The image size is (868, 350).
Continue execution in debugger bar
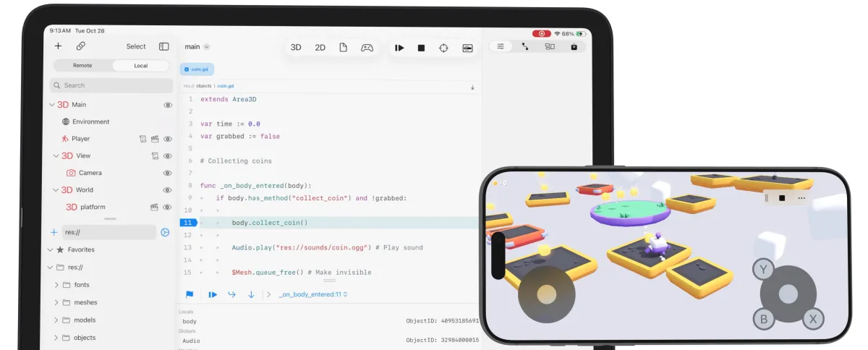click(x=213, y=294)
